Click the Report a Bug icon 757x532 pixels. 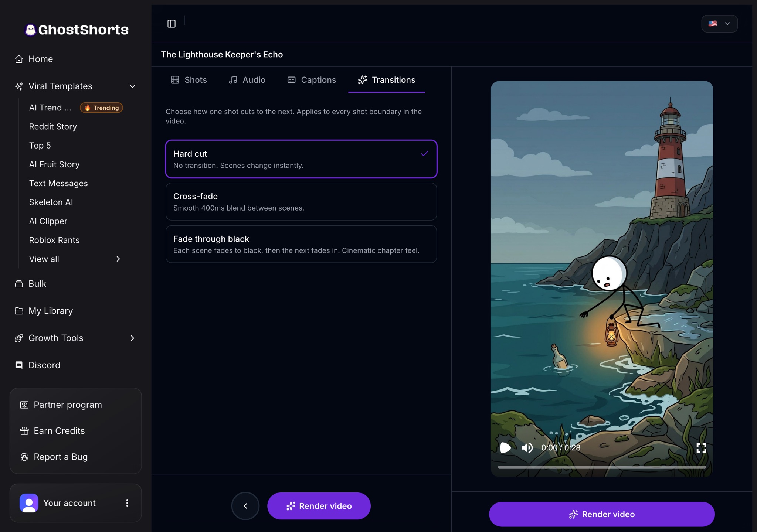(x=24, y=457)
